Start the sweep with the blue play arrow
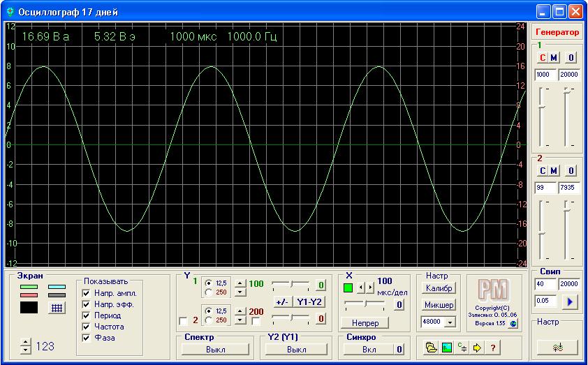Screen dimensions: 588x365 570,301
